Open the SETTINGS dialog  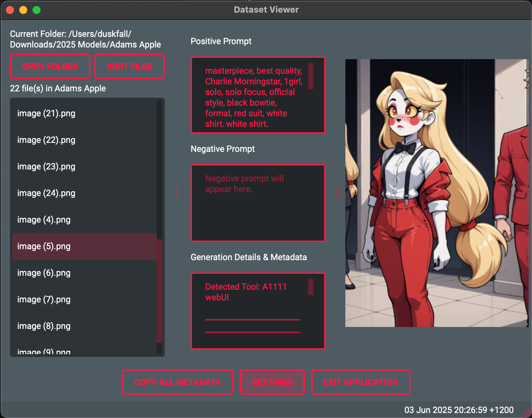click(x=272, y=382)
